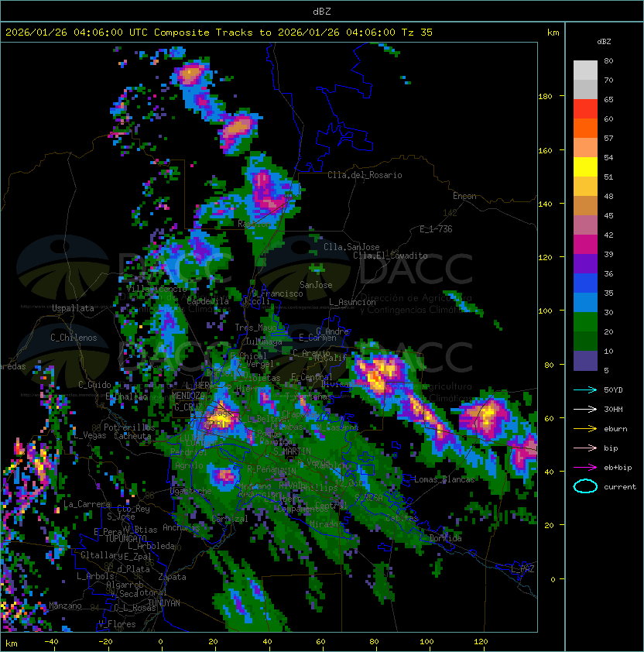Click the V_Flores place label
644x652 pixels.
(x=117, y=625)
